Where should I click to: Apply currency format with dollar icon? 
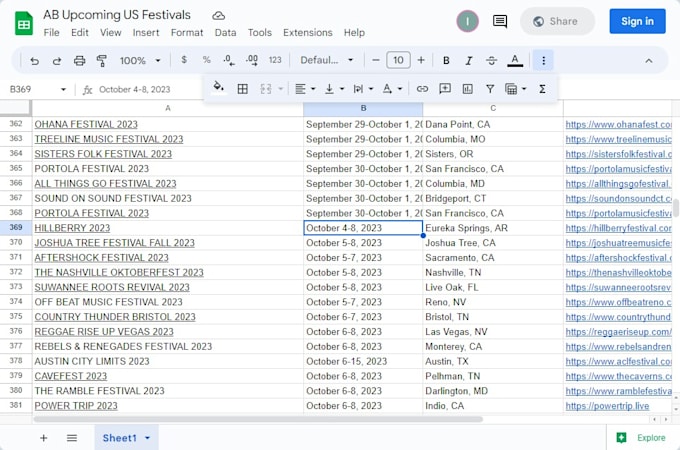point(184,60)
